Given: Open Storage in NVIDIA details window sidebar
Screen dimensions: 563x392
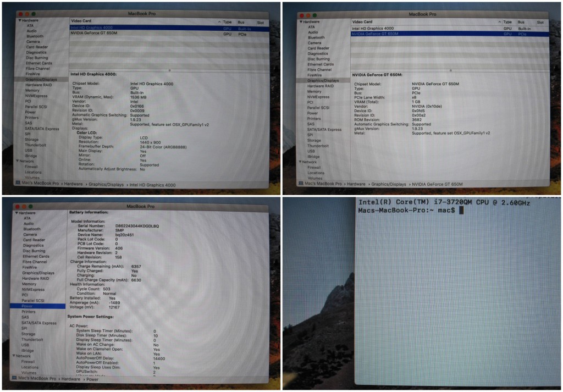Looking at the screenshot, I should coord(314,140).
